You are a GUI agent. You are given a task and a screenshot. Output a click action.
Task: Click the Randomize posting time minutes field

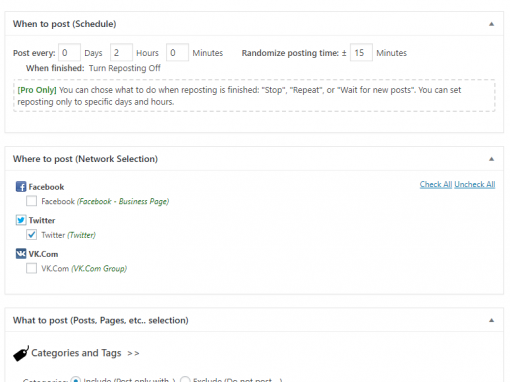[361, 52]
